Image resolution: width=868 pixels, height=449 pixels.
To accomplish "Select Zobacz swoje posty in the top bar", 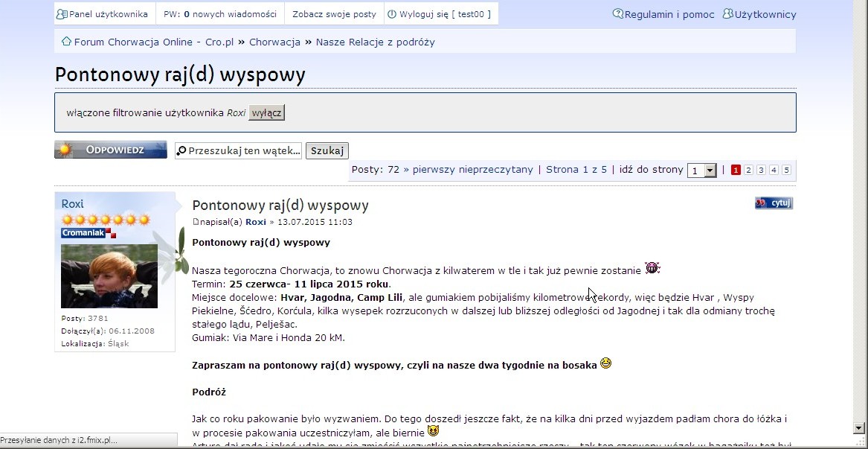I will [333, 13].
